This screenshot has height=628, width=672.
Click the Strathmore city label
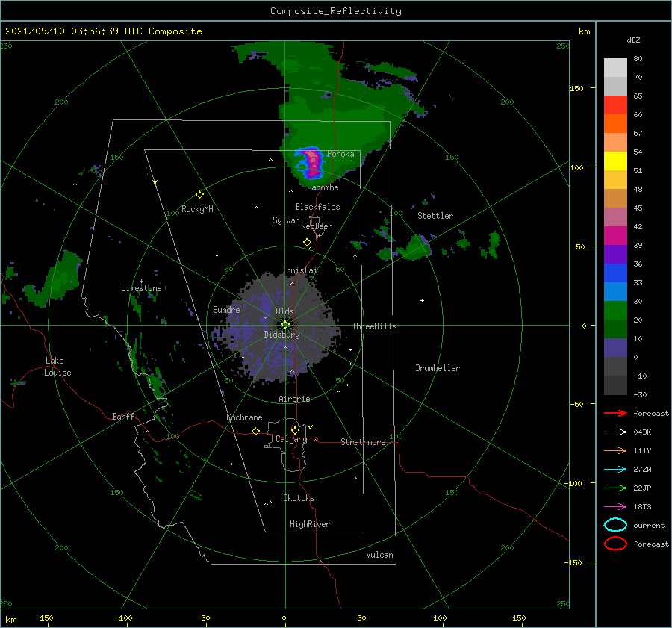pyautogui.click(x=363, y=442)
